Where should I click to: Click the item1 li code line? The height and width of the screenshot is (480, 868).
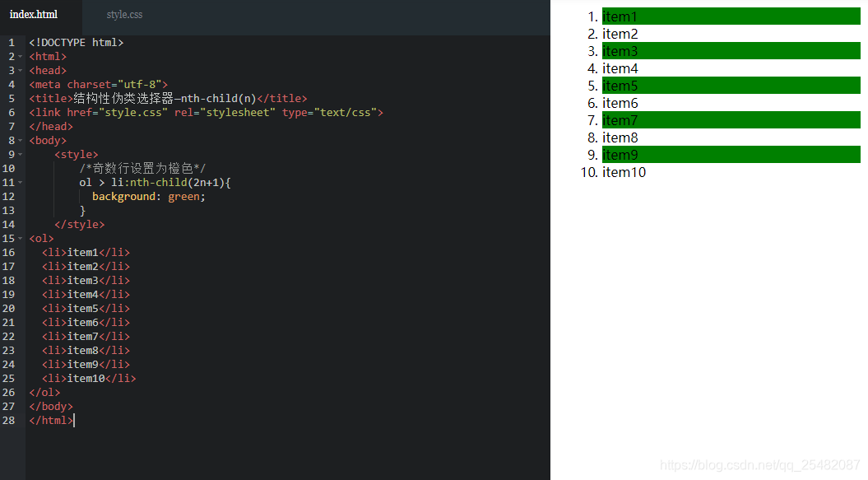(x=86, y=252)
